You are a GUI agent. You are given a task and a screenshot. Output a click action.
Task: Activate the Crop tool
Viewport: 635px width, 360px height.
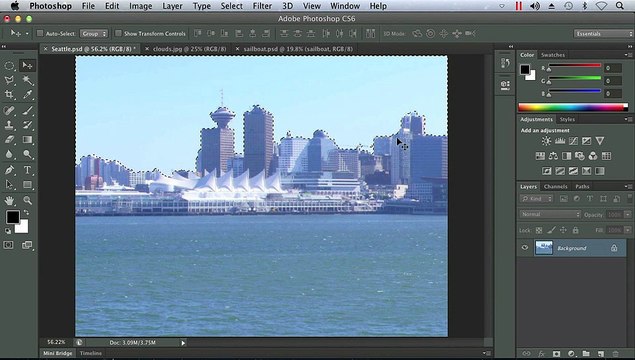(x=9, y=95)
